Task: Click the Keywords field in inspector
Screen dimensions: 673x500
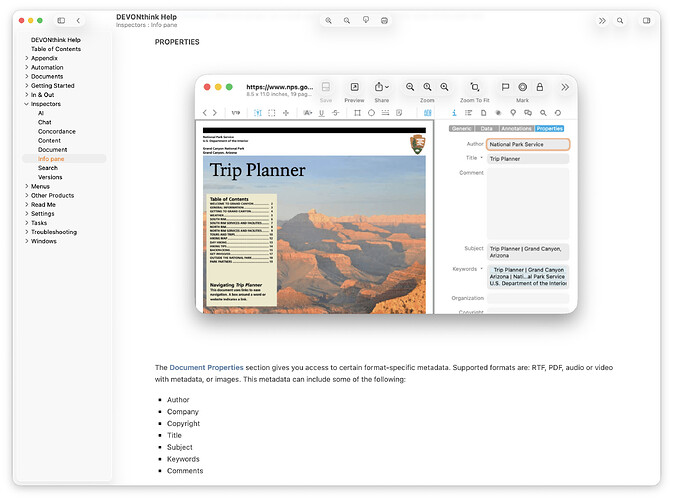Action: (x=528, y=276)
